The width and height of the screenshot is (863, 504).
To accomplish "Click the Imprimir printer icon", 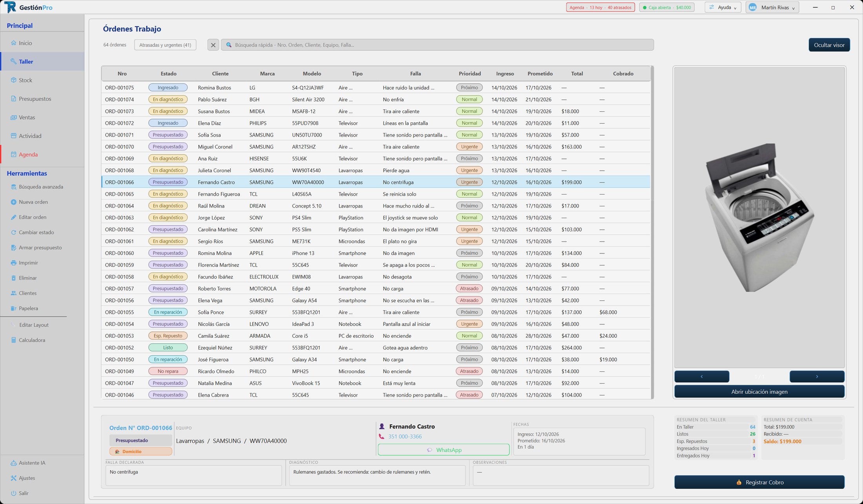I will coord(14,263).
